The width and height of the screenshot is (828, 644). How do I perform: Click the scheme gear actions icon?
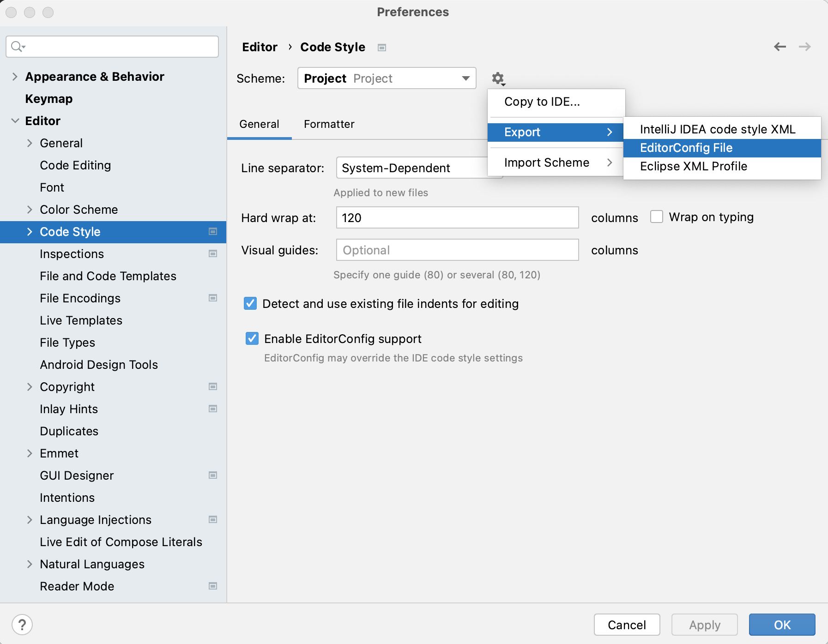coord(498,78)
